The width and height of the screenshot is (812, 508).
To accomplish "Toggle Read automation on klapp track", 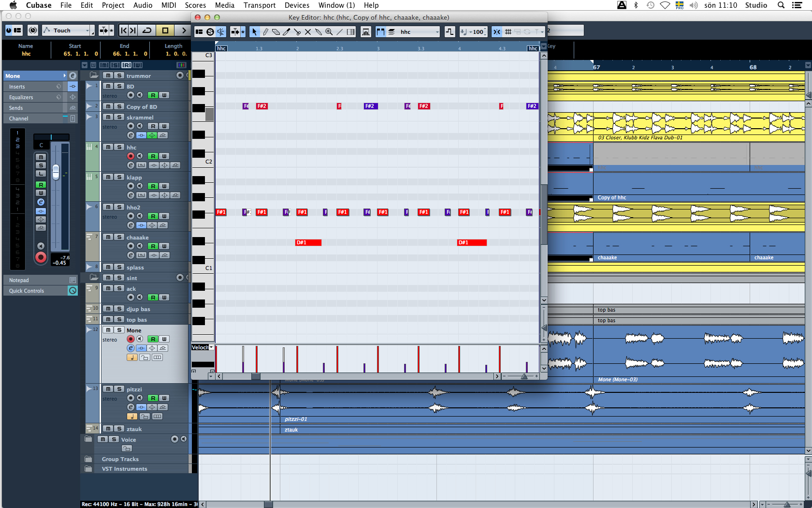I will (153, 186).
